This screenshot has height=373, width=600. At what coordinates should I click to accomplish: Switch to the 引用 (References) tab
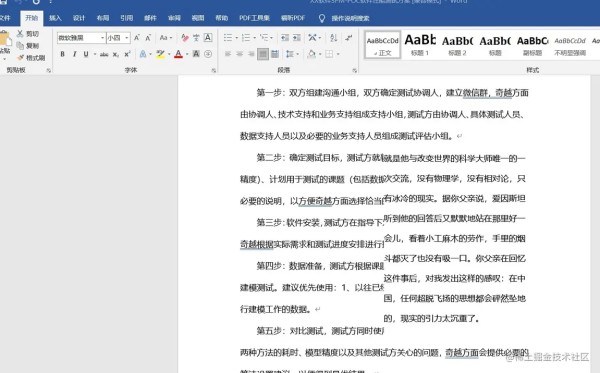click(x=126, y=18)
